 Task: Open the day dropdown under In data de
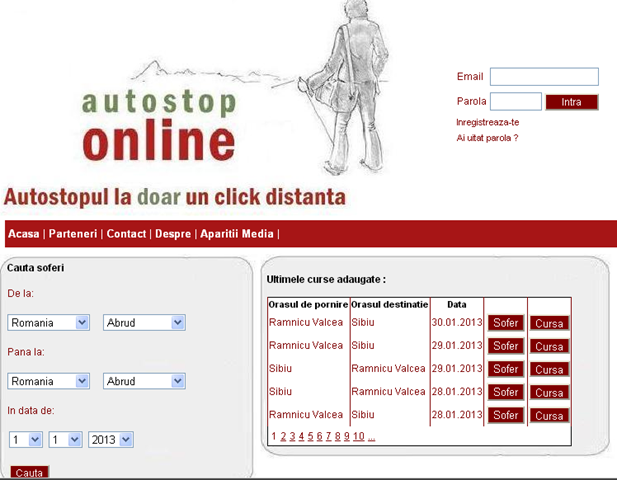tap(26, 439)
